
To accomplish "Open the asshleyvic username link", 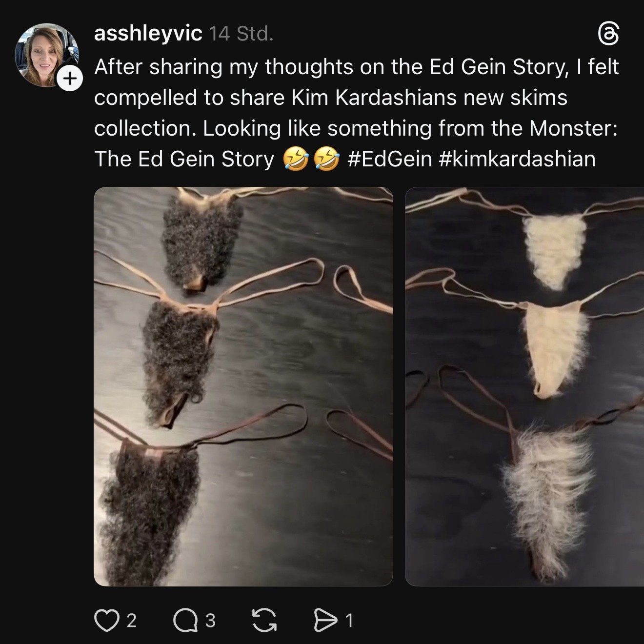I will (x=148, y=34).
